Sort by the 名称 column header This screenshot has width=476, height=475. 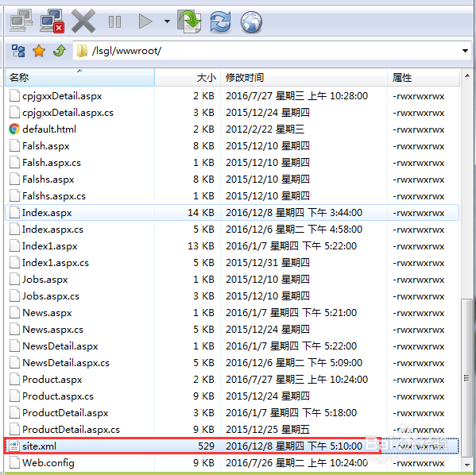coord(79,77)
